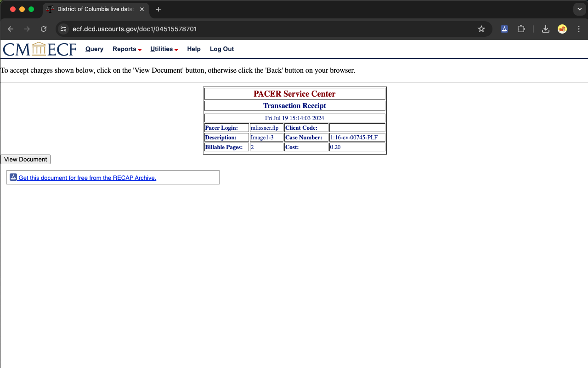Close the browser window with red button
Image resolution: width=588 pixels, height=368 pixels.
click(x=12, y=9)
